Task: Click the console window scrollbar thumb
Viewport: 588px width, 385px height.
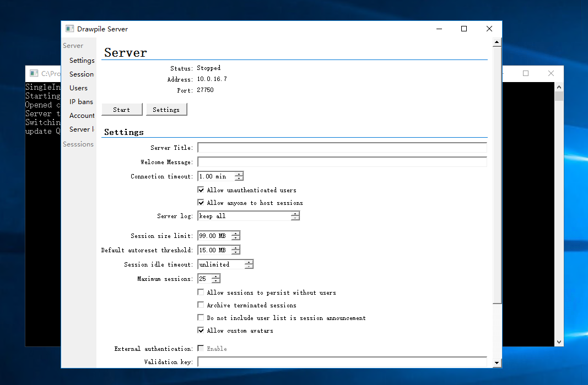Action: point(559,96)
